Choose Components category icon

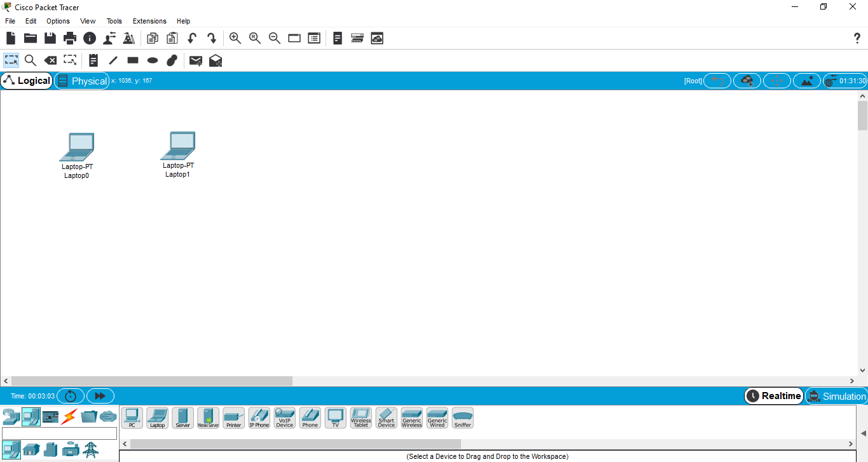tap(50, 417)
